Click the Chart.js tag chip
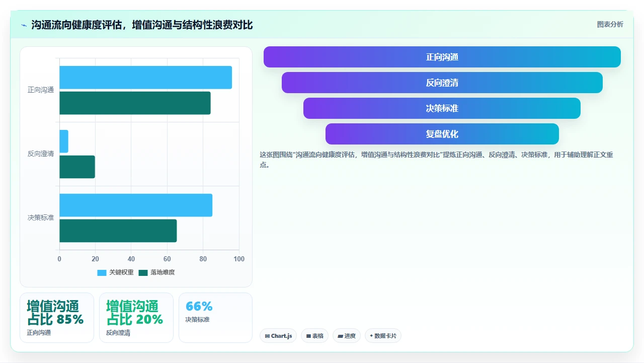644x363 pixels. 278,336
